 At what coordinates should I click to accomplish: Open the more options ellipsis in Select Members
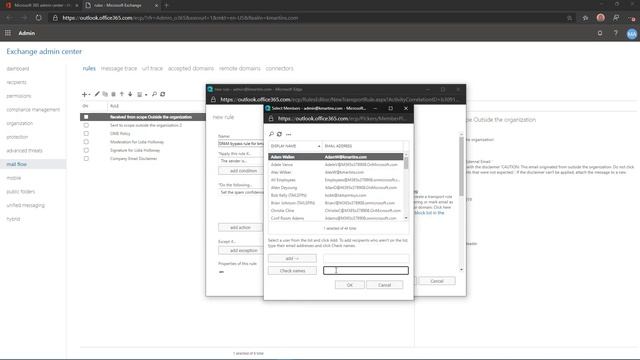coord(289,134)
